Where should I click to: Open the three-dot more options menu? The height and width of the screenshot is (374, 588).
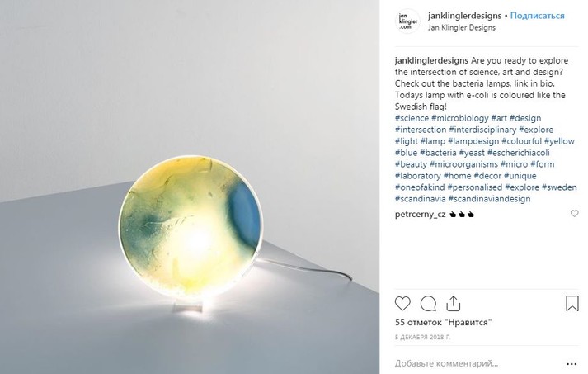(x=572, y=364)
